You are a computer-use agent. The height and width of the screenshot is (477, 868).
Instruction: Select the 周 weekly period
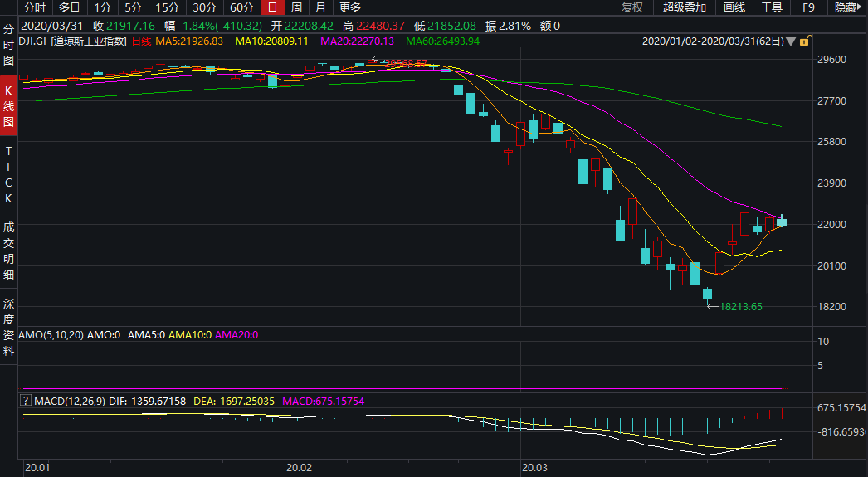coord(296,7)
